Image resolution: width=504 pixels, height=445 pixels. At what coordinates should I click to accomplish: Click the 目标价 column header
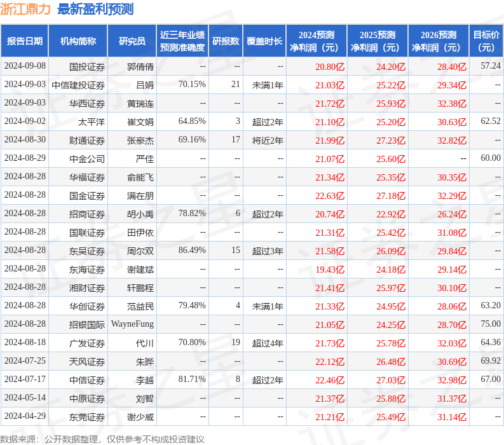coord(487,41)
